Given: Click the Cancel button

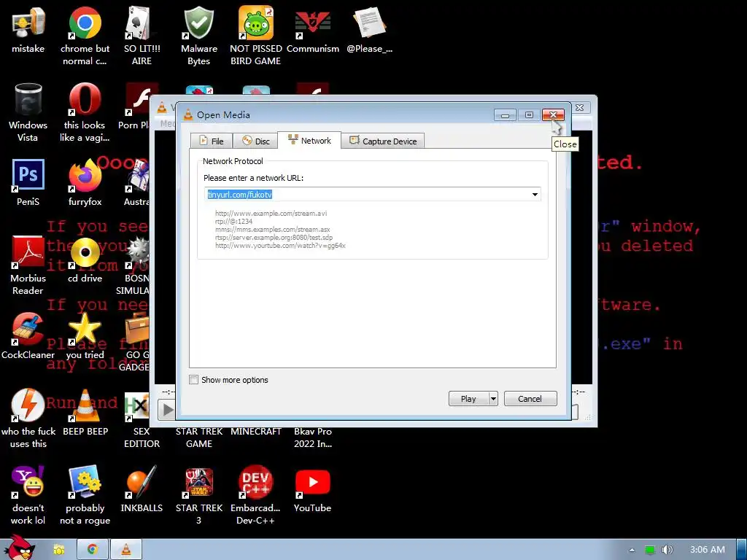Looking at the screenshot, I should click(530, 399).
